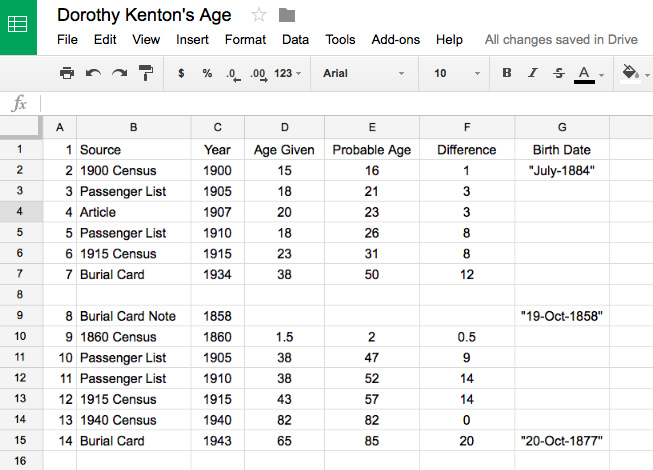
Task: Toggle bold formatting
Action: [507, 73]
